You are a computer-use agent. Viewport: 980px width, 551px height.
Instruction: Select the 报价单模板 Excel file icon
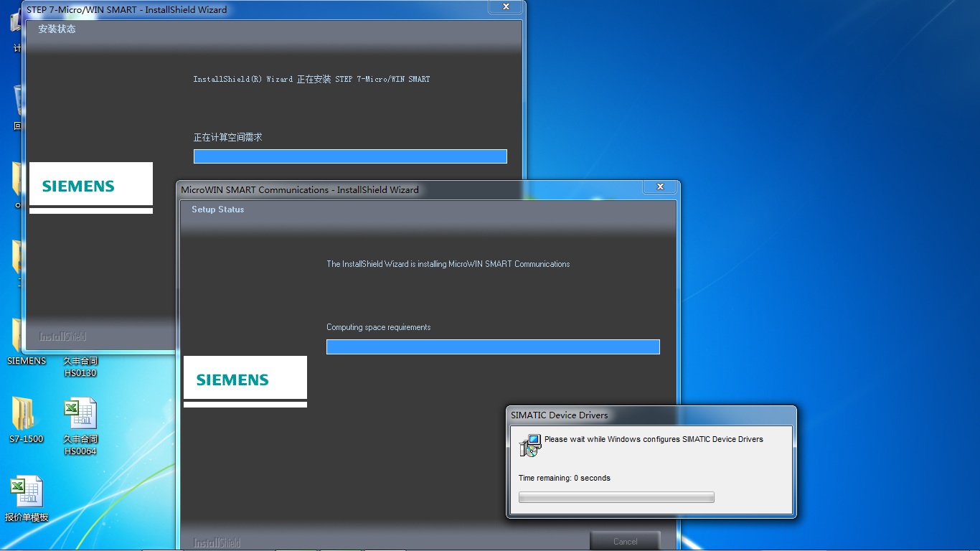(x=27, y=499)
